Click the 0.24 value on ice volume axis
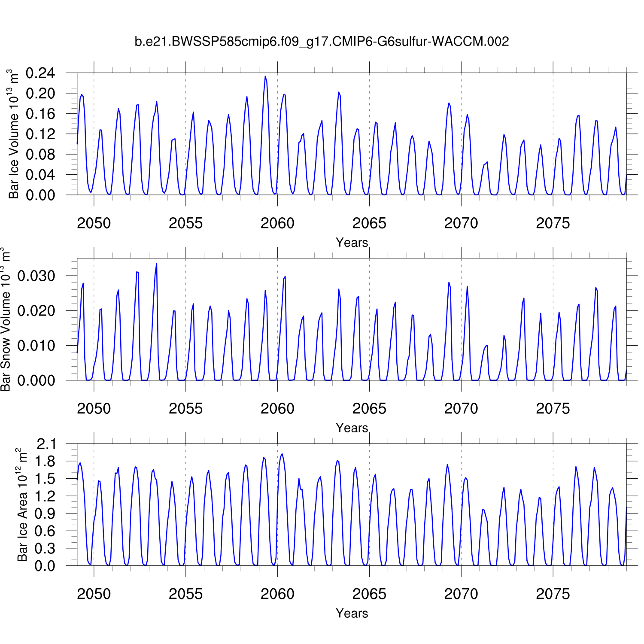The width and height of the screenshot is (644, 644). [x=40, y=73]
